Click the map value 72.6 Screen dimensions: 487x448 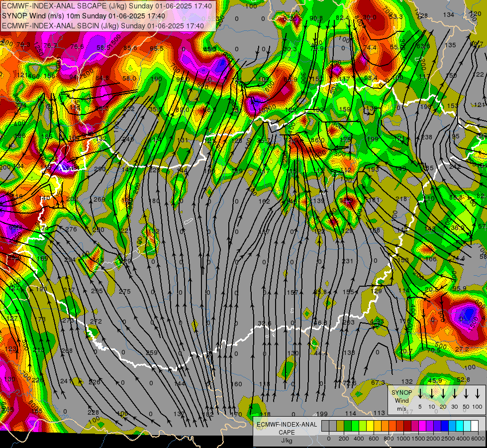349,383
